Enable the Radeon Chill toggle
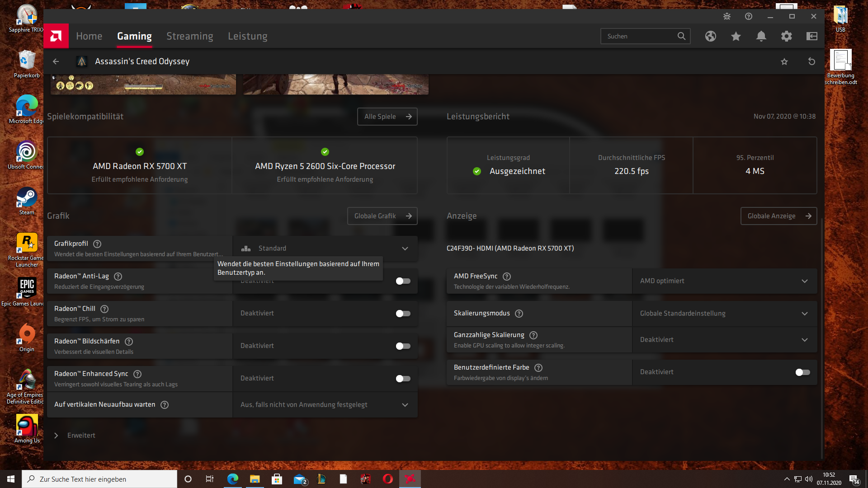This screenshot has width=868, height=488. [x=403, y=314]
